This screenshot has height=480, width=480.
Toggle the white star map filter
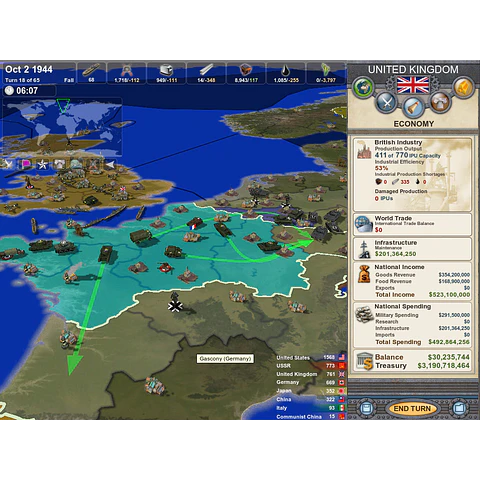pos(42,164)
